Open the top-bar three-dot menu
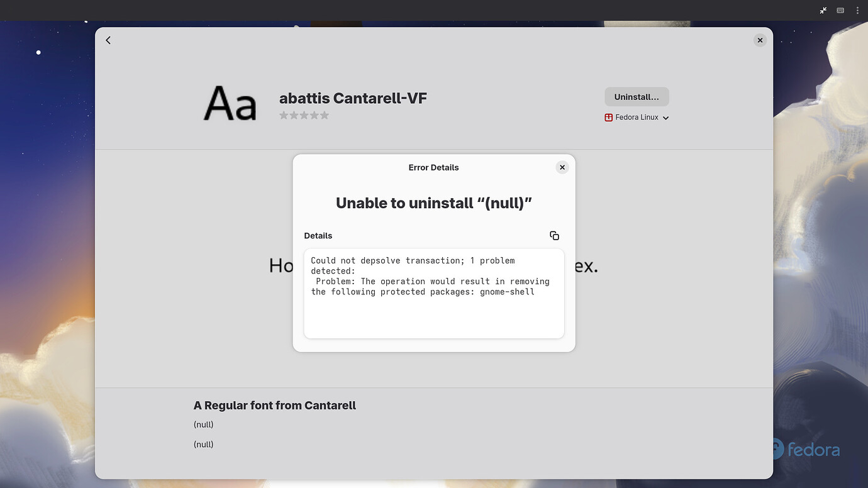The image size is (868, 488). 857,10
